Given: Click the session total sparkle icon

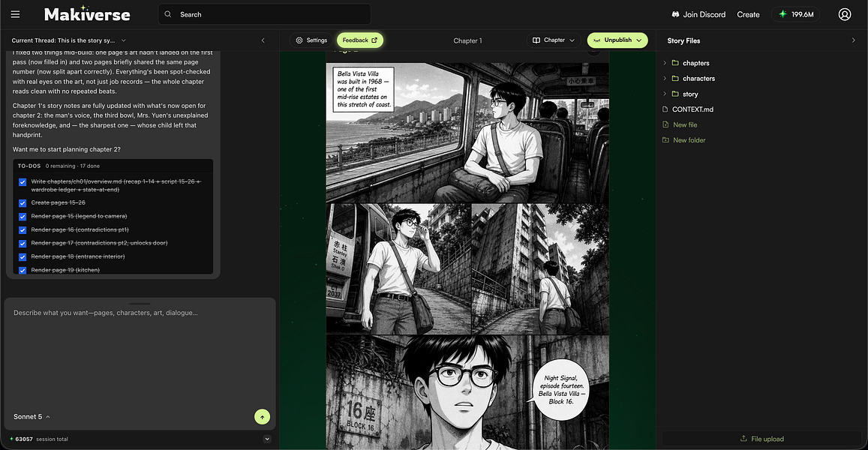Looking at the screenshot, I should (11, 439).
